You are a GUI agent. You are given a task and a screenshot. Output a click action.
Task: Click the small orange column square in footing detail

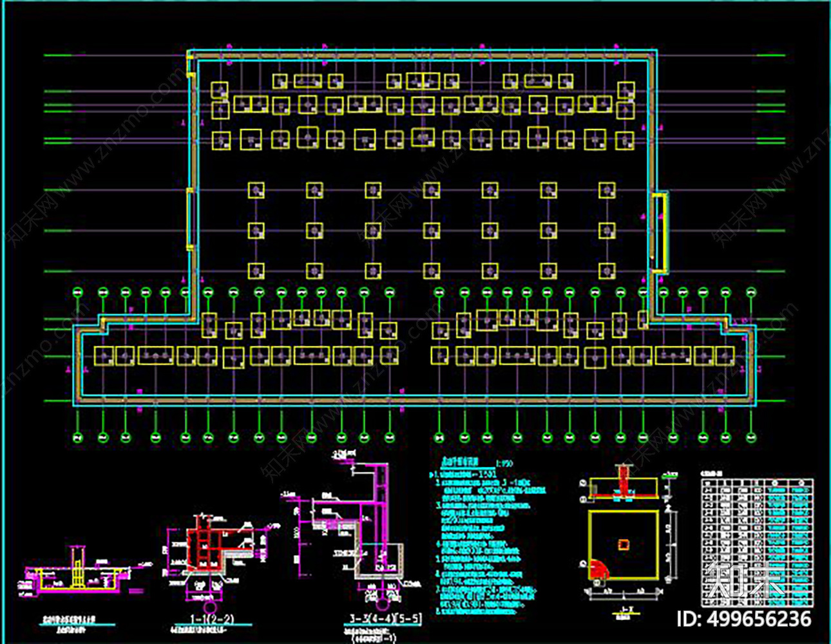(624, 545)
